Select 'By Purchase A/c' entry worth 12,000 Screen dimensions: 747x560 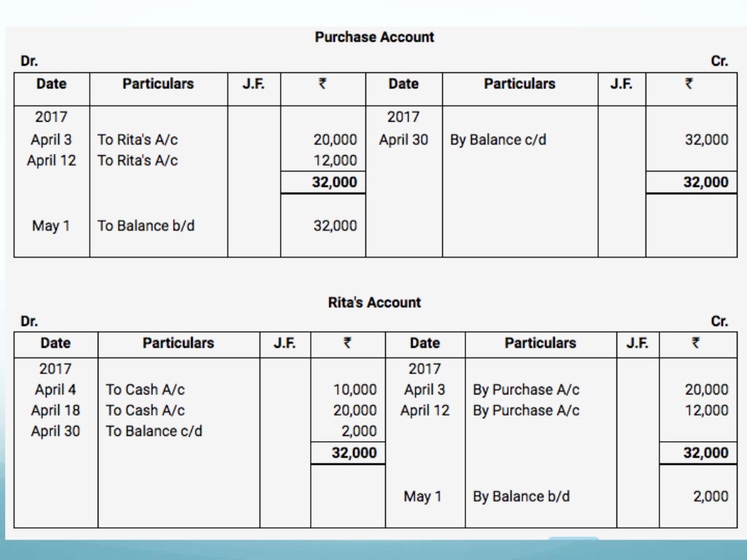[x=526, y=410]
